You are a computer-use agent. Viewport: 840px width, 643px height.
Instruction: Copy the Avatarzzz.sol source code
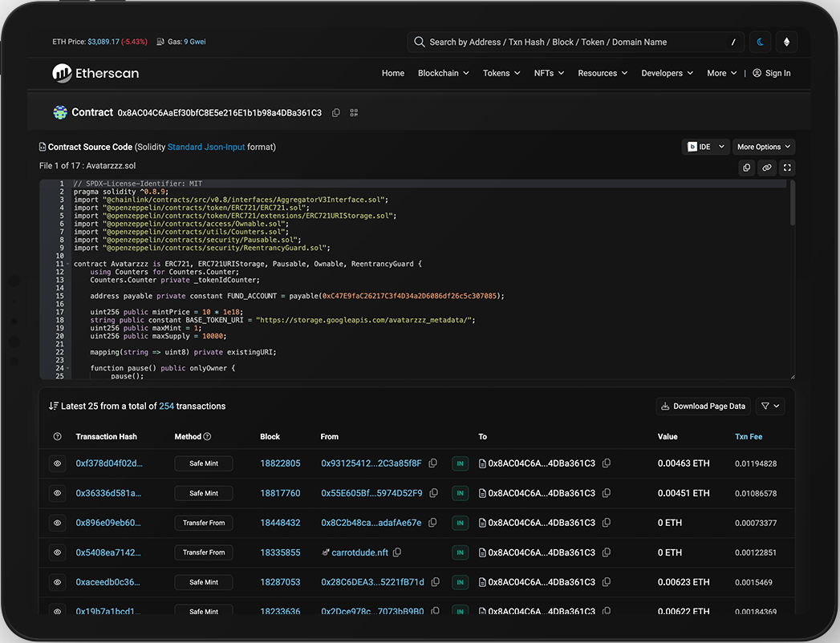pyautogui.click(x=747, y=168)
